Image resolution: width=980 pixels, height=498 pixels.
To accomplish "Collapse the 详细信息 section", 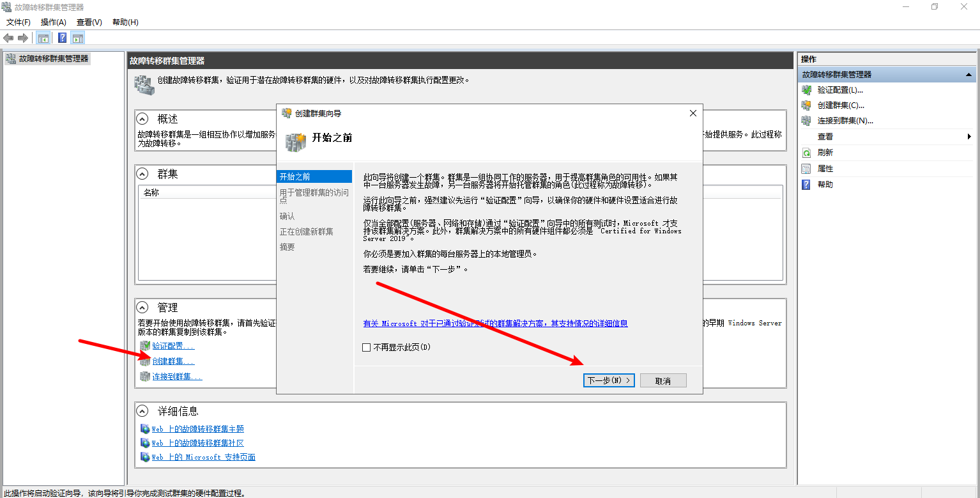I will (143, 411).
